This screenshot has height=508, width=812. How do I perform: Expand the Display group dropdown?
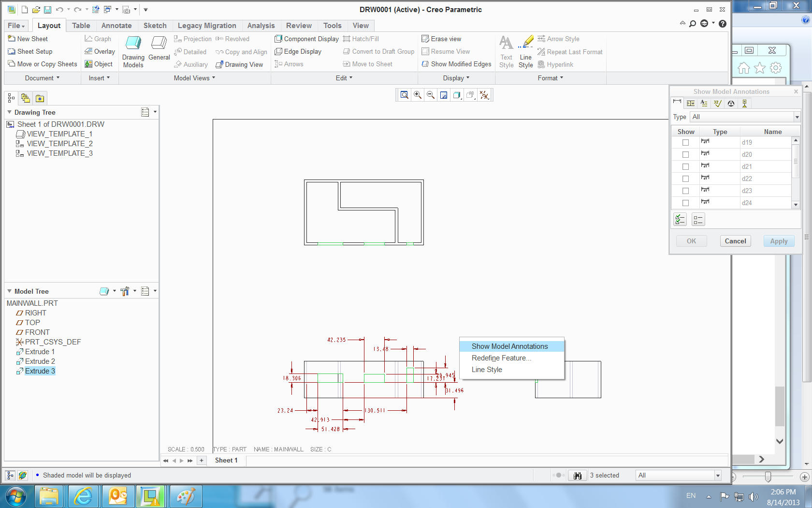point(456,78)
